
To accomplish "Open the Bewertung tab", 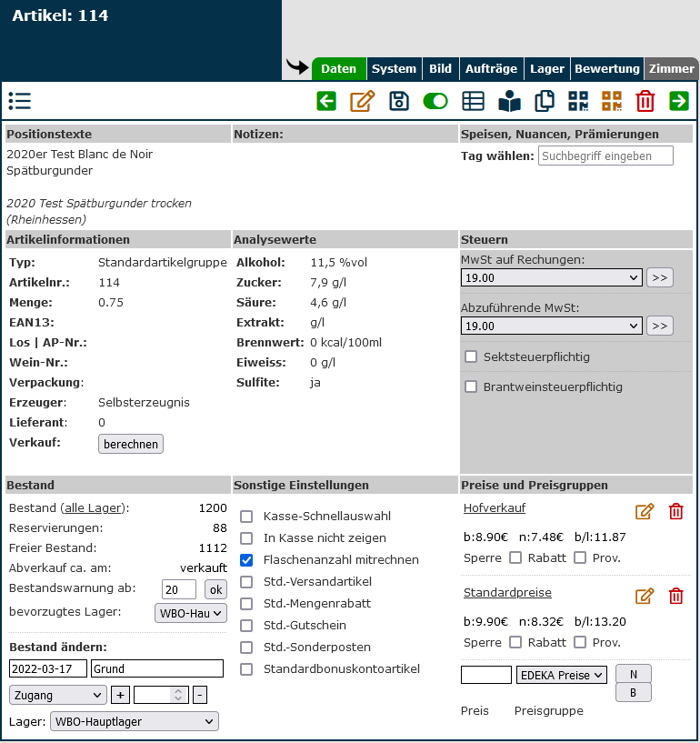I will coord(607,69).
